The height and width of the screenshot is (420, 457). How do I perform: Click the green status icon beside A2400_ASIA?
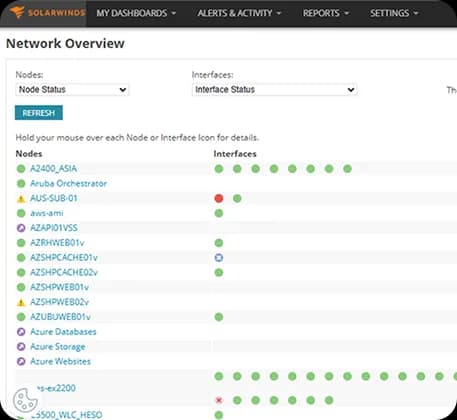coord(21,169)
